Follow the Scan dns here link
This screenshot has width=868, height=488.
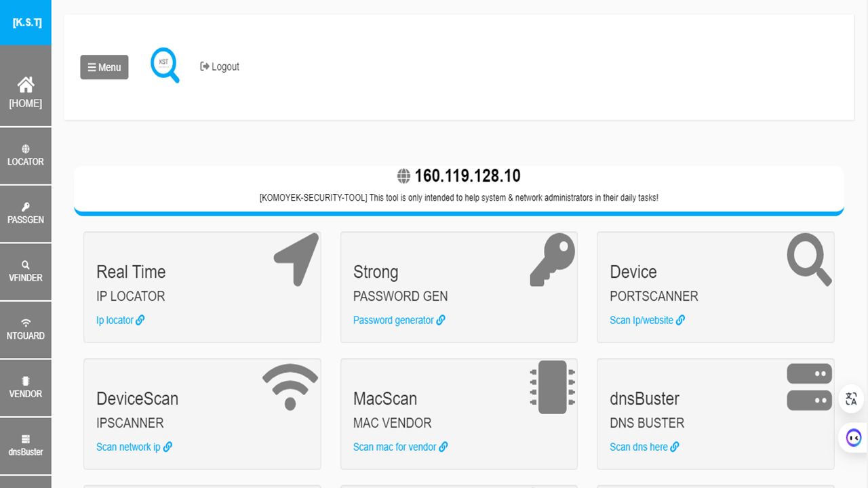coord(645,447)
